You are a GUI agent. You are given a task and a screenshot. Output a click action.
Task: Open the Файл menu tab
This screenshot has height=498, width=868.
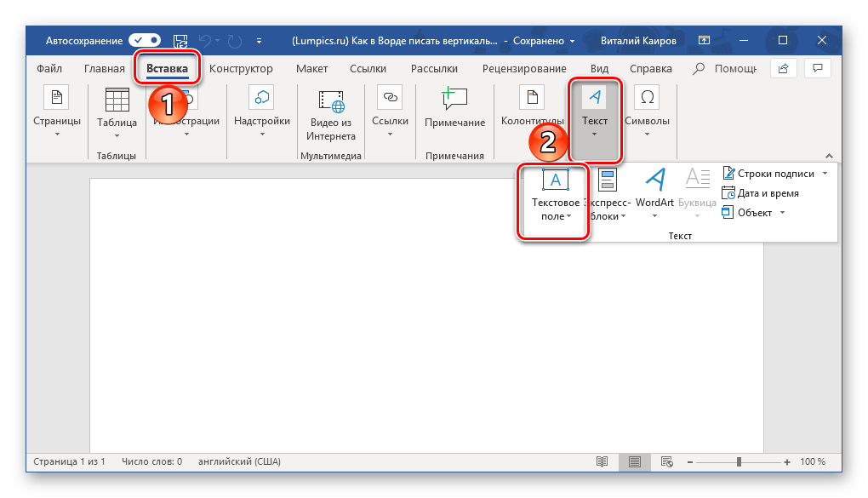tap(51, 69)
